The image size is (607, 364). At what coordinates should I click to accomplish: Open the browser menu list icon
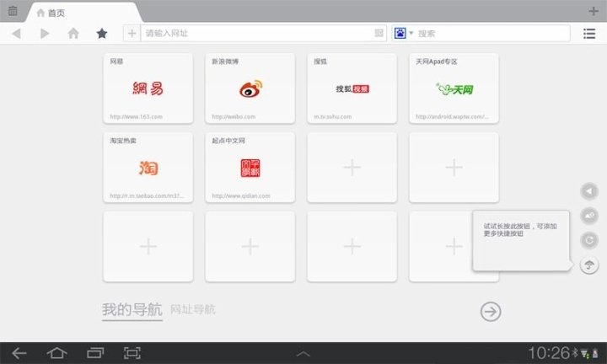click(589, 34)
